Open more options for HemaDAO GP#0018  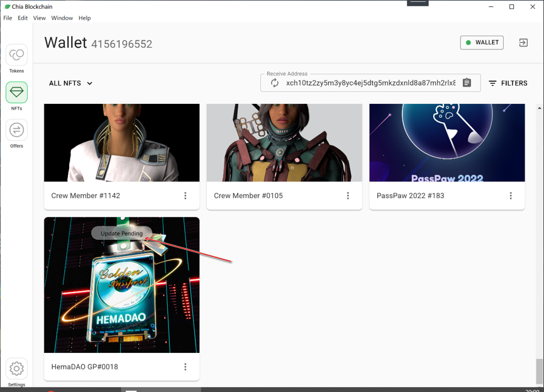(186, 367)
